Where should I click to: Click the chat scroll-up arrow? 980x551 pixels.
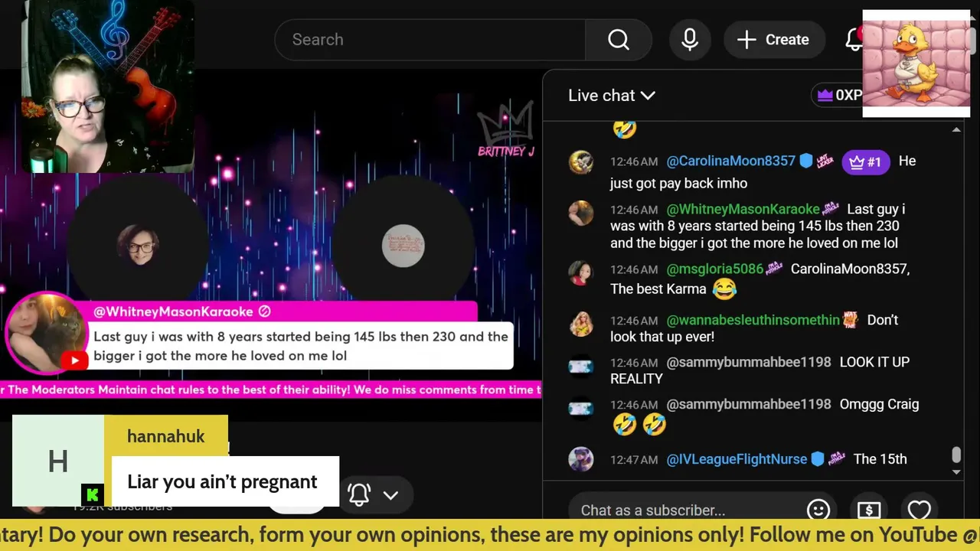pos(956,130)
